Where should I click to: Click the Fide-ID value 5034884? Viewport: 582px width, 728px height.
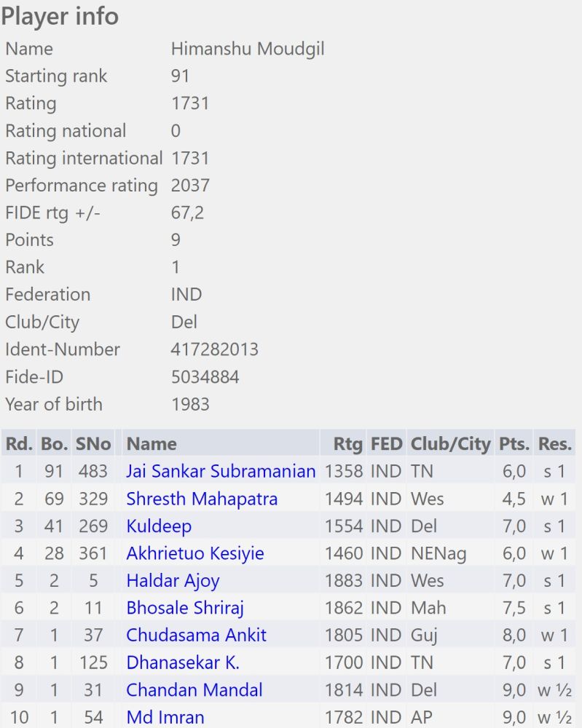pos(205,377)
